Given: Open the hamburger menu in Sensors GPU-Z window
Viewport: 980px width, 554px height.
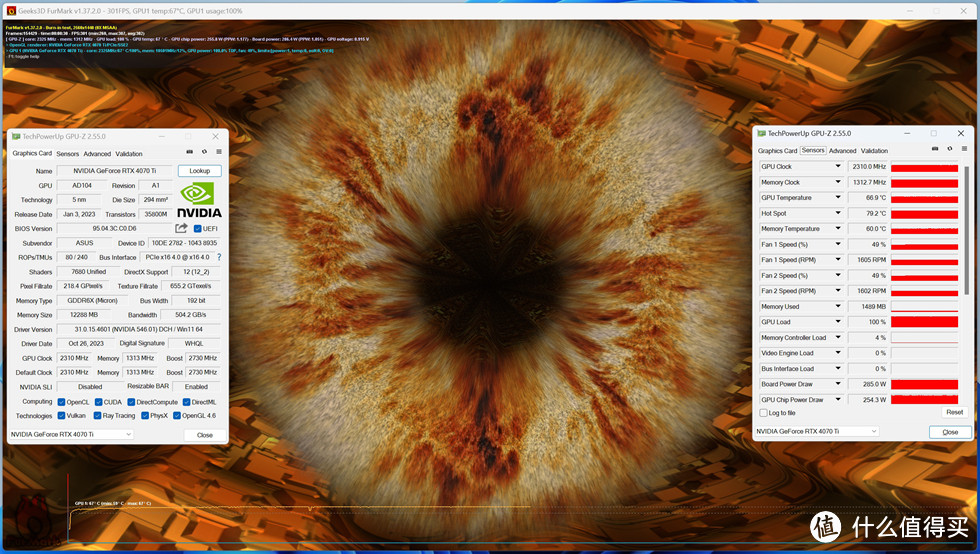Looking at the screenshot, I should 964,149.
